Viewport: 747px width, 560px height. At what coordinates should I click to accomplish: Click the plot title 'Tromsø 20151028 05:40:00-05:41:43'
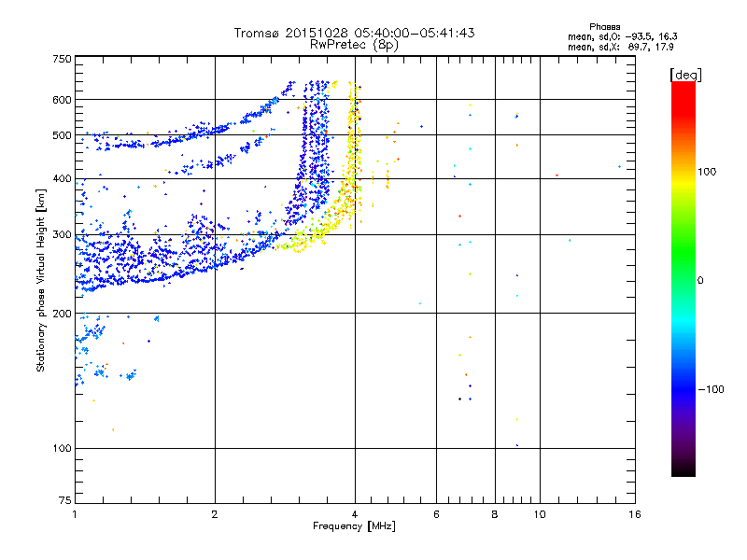(354, 33)
